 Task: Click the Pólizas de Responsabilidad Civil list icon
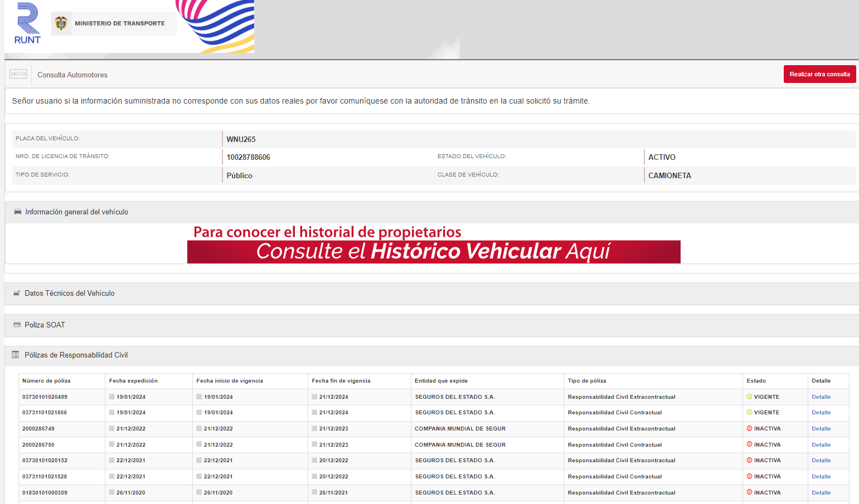tap(16, 355)
